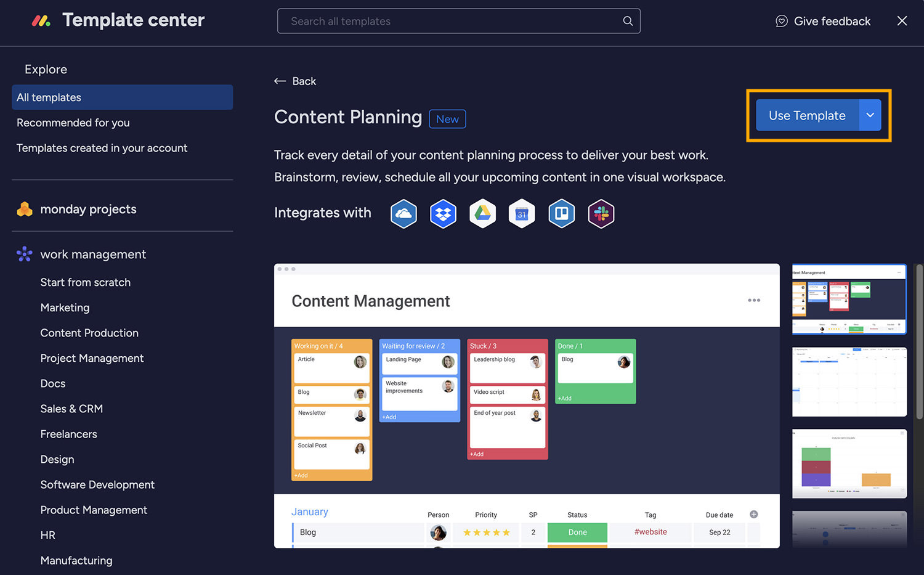The height and width of the screenshot is (575, 924).
Task: Select Docs category
Action: pos(53,383)
